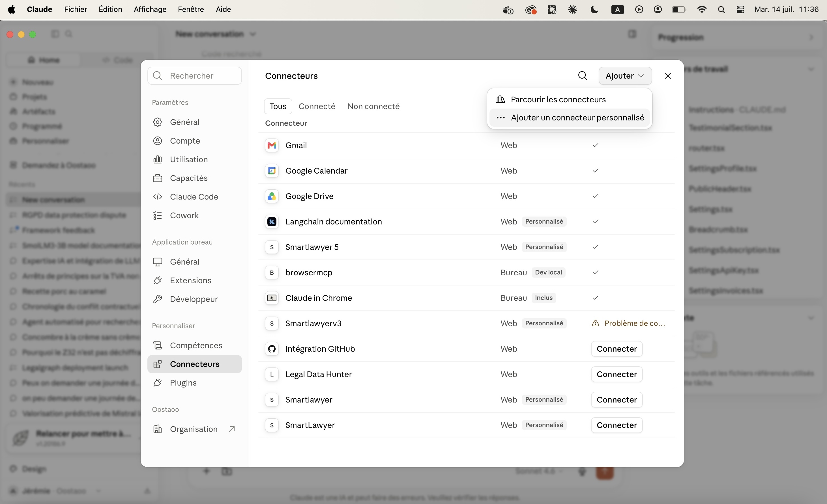Select Connecteurs in the settings sidebar
Viewport: 827px width, 504px height.
[194, 364]
